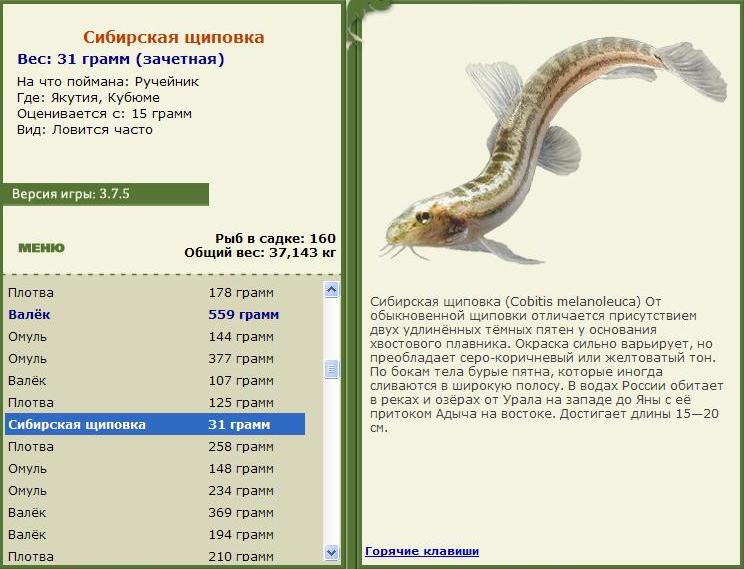Viewport: 744px width, 569px height.
Task: Click the Где: Якутия, Кубюме line
Action: (88, 98)
